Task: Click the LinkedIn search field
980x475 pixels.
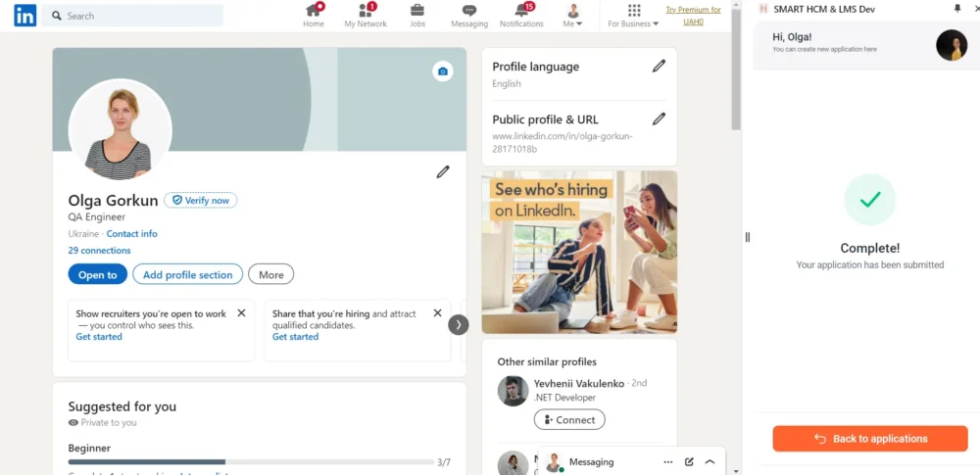Action: [x=137, y=16]
